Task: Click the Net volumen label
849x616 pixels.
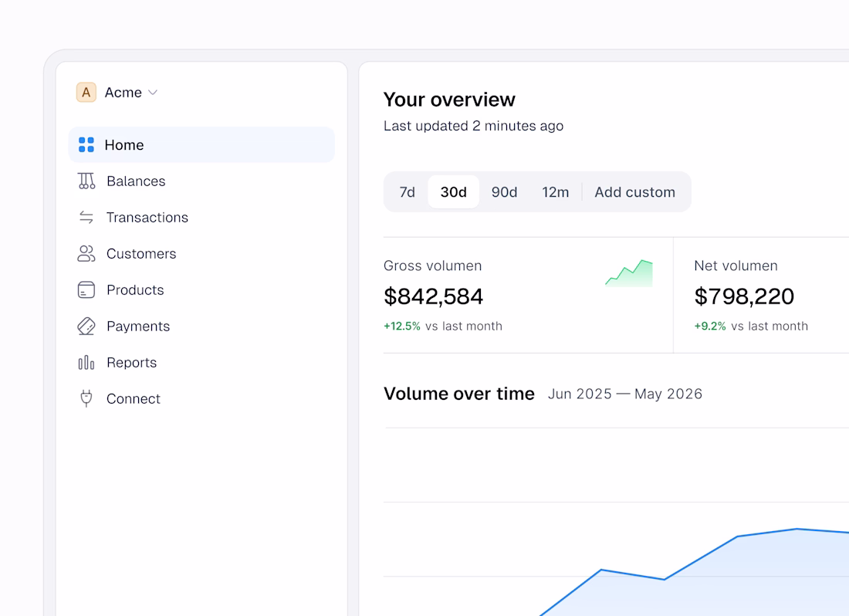Action: (x=736, y=266)
